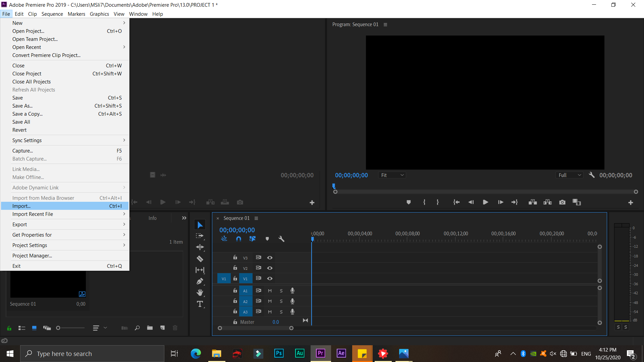
Task: Choose Import... from File menu
Action: coord(21,206)
